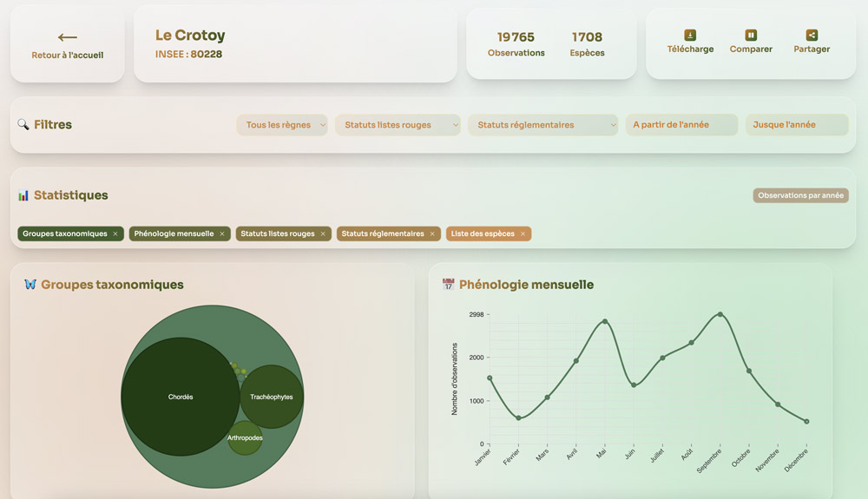Click the Septembre peak data point
Viewport: 868px width, 499px height.
[720, 314]
